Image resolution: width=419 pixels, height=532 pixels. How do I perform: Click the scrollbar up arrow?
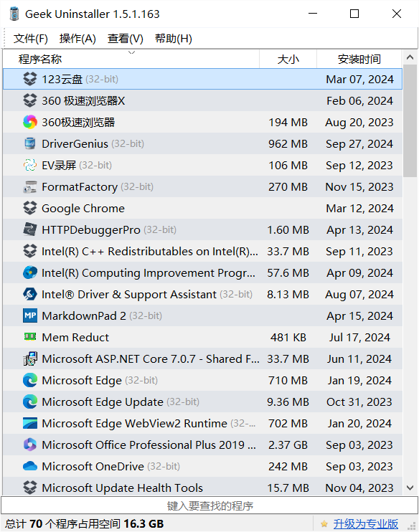click(410, 57)
